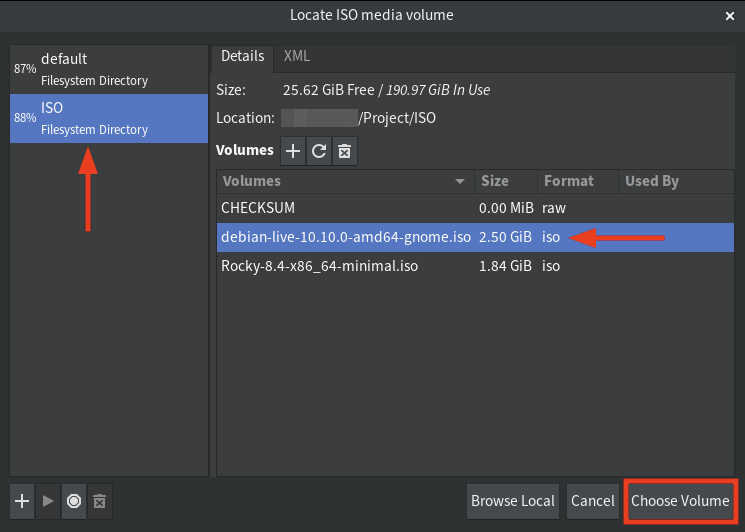Select the CHECKSUM volume row
Screen dimensions: 745x532
tap(320, 209)
